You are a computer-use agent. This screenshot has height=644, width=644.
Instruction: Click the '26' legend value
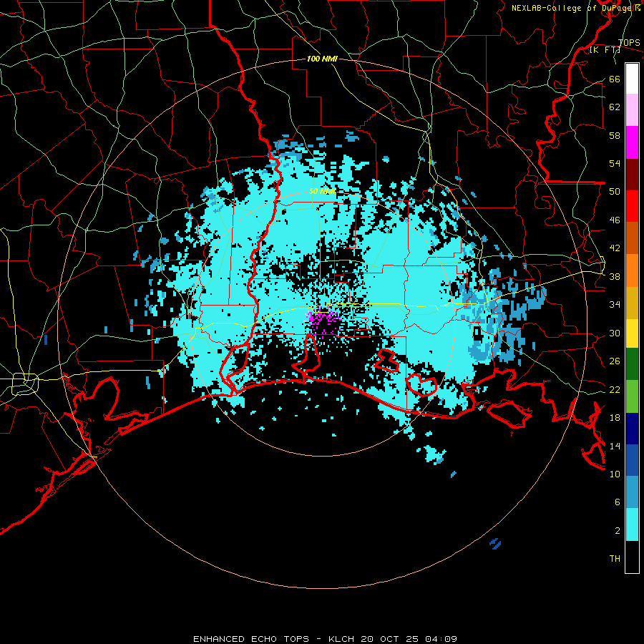pyautogui.click(x=615, y=361)
